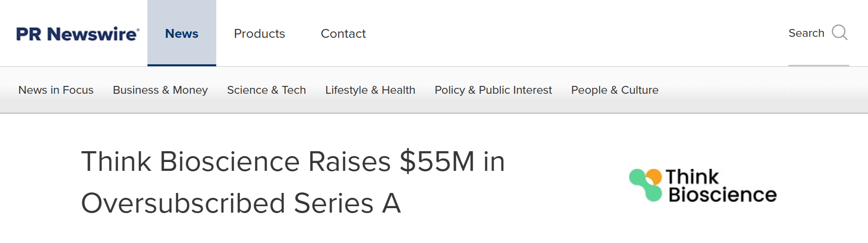Select the News tab
The width and height of the screenshot is (868, 243).
(182, 33)
